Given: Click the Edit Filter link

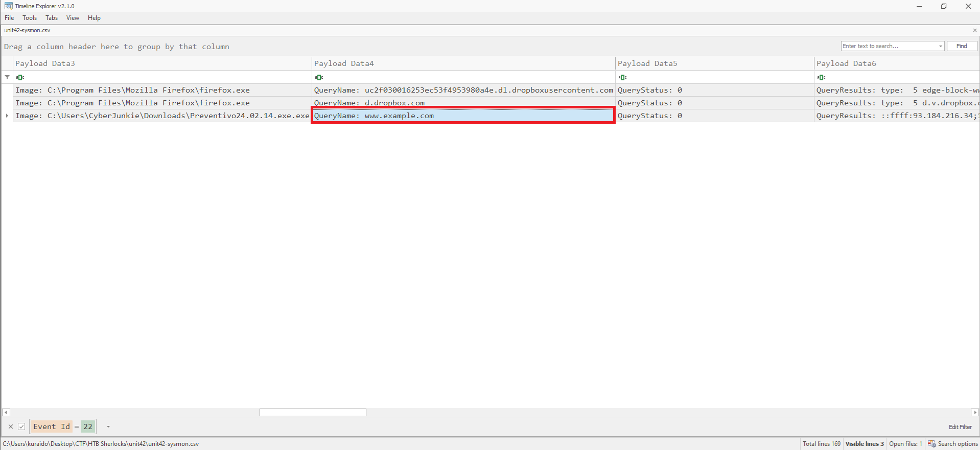Looking at the screenshot, I should click(x=960, y=427).
